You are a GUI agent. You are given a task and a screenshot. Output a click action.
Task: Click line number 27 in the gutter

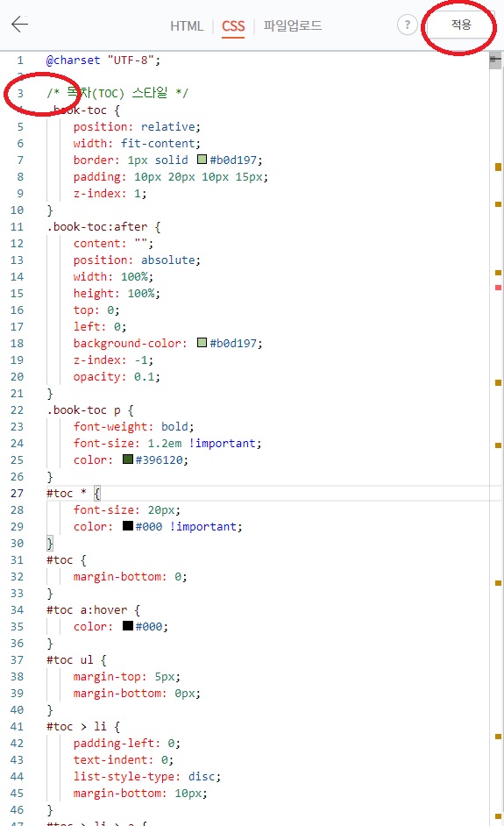[17, 493]
